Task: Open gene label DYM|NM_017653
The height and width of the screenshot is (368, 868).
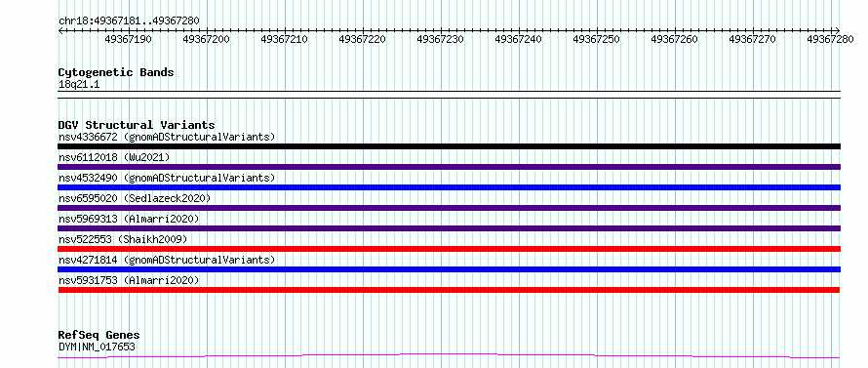Action: 97,347
